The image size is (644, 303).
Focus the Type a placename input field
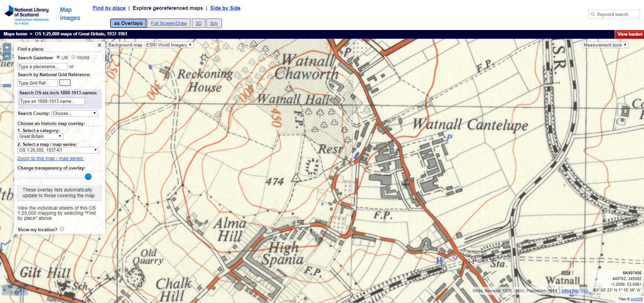point(42,66)
